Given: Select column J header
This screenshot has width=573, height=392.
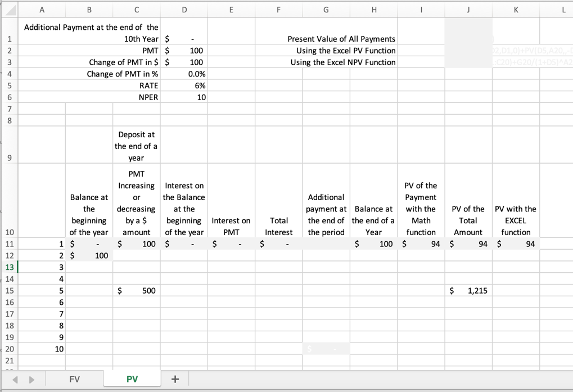Looking at the screenshot, I should tap(468, 10).
